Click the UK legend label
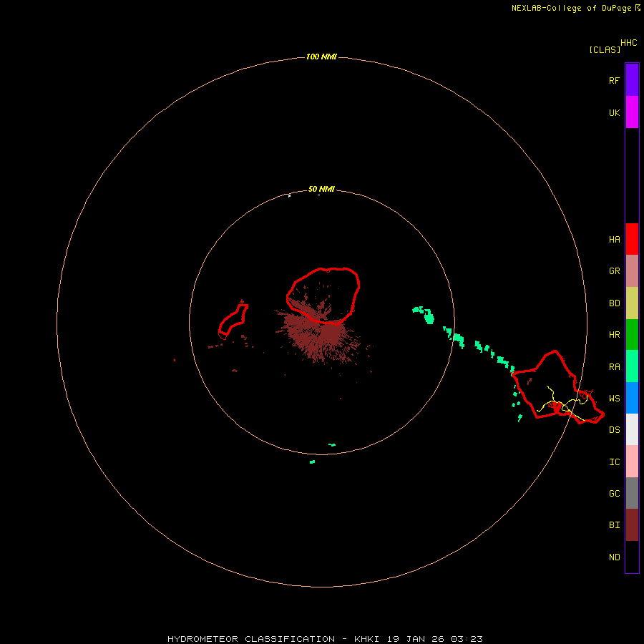This screenshot has height=644, width=644. point(614,113)
